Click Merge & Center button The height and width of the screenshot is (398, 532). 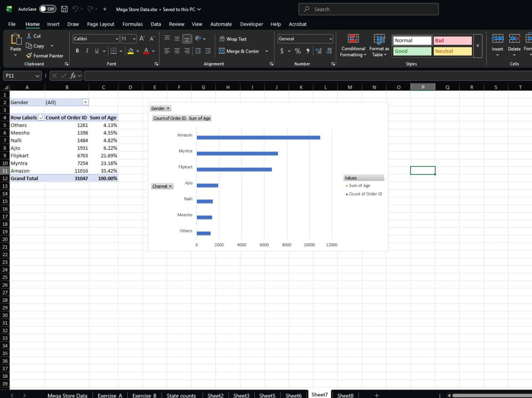point(239,51)
